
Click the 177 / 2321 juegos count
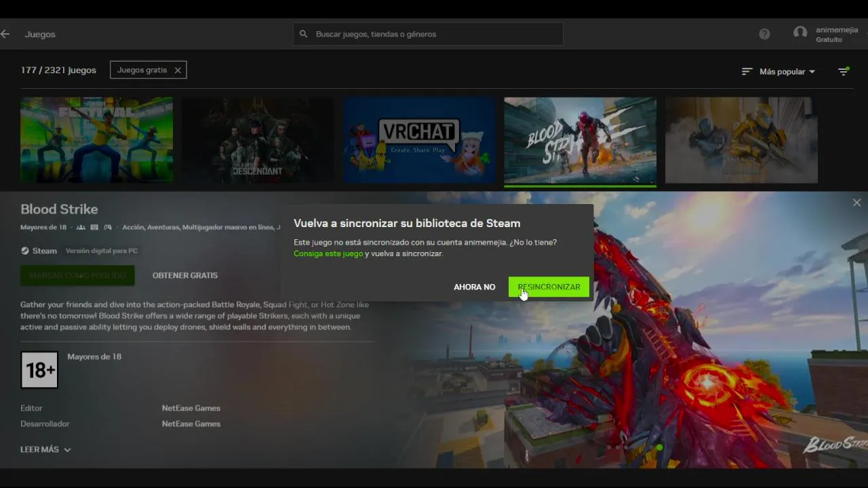(x=58, y=70)
